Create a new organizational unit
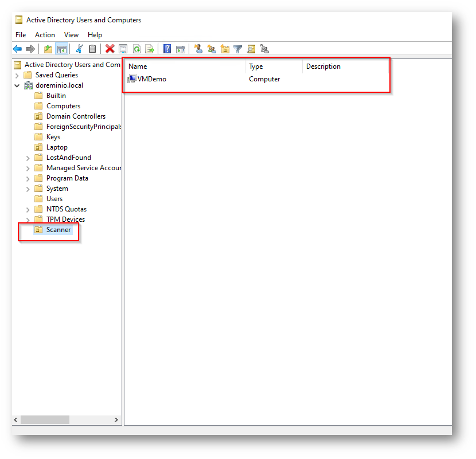Image resolution: width=476 pixels, height=459 pixels. [225, 49]
